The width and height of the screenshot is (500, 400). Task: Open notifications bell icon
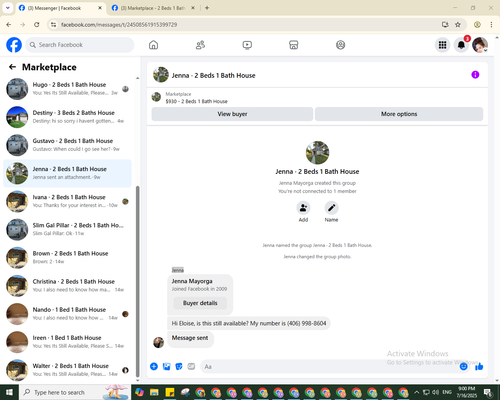pos(461,45)
